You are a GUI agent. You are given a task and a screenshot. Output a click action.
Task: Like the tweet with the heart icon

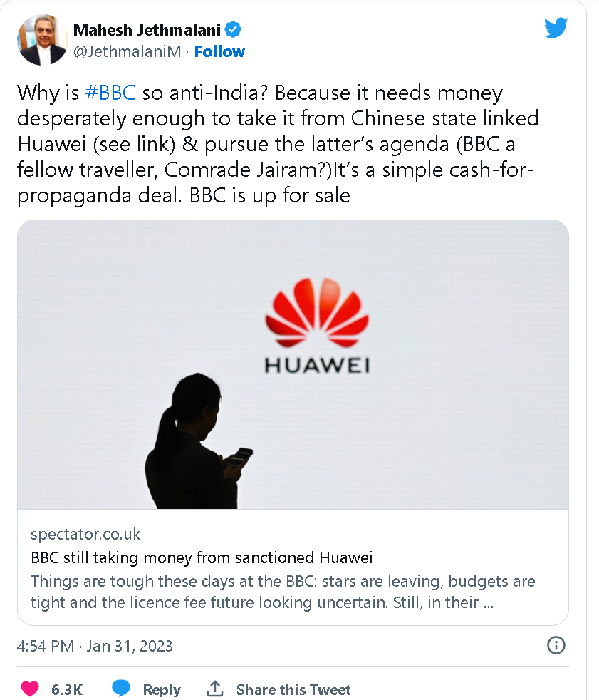pyautogui.click(x=29, y=689)
